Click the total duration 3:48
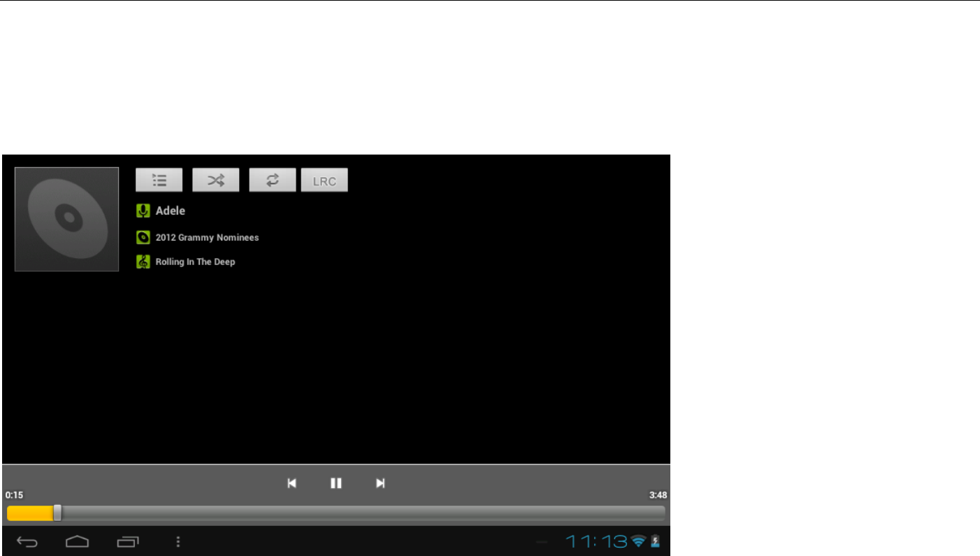The width and height of the screenshot is (980, 556). (658, 495)
